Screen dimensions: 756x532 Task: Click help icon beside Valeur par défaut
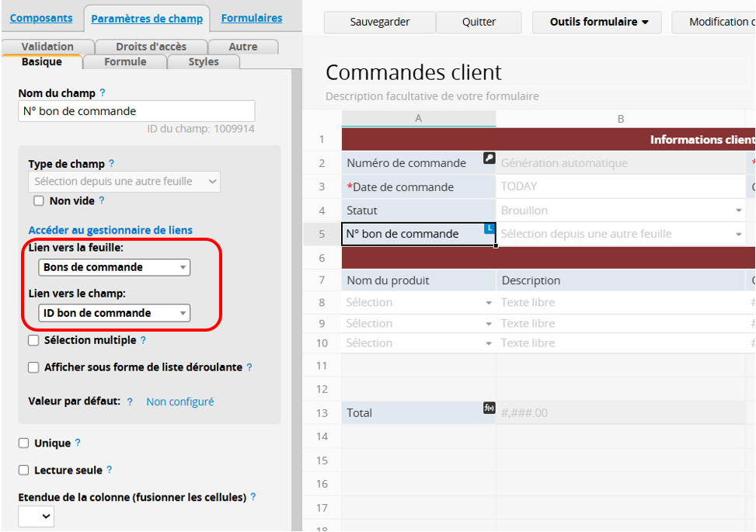pyautogui.click(x=130, y=402)
